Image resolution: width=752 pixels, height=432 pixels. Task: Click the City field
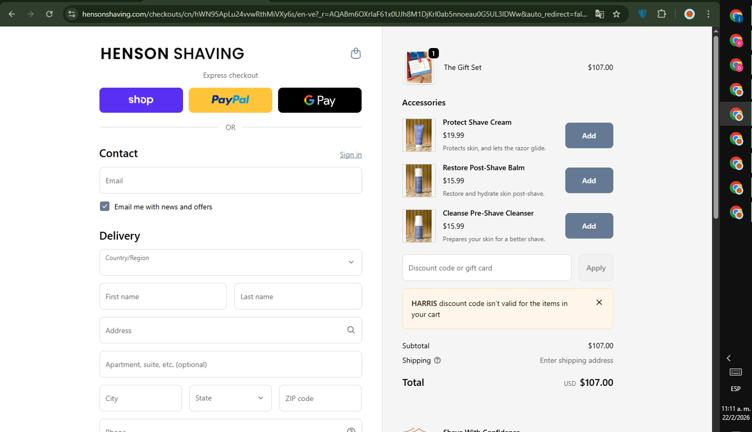point(141,398)
